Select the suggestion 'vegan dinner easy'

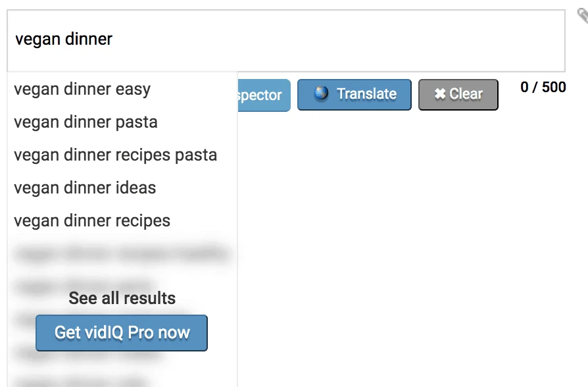click(x=82, y=89)
